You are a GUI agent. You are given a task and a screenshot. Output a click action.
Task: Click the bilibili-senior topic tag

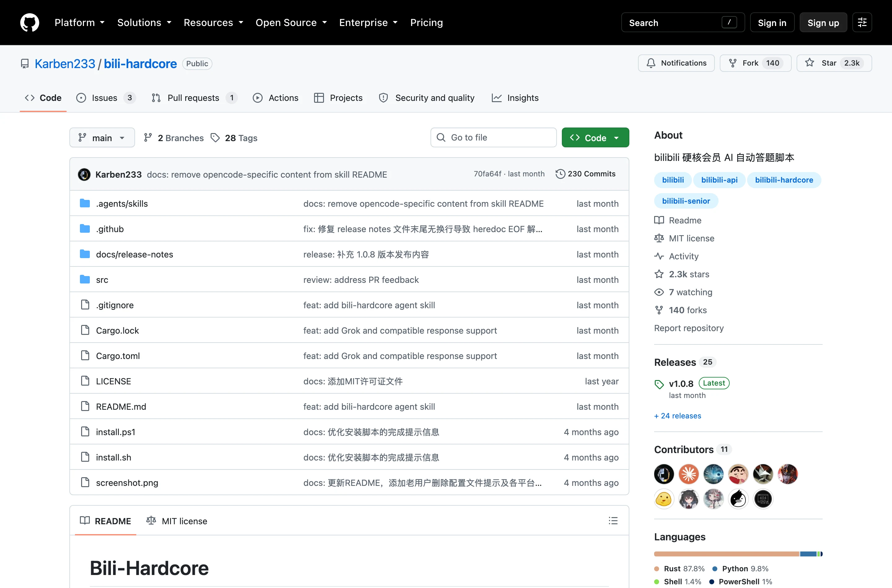pyautogui.click(x=686, y=201)
